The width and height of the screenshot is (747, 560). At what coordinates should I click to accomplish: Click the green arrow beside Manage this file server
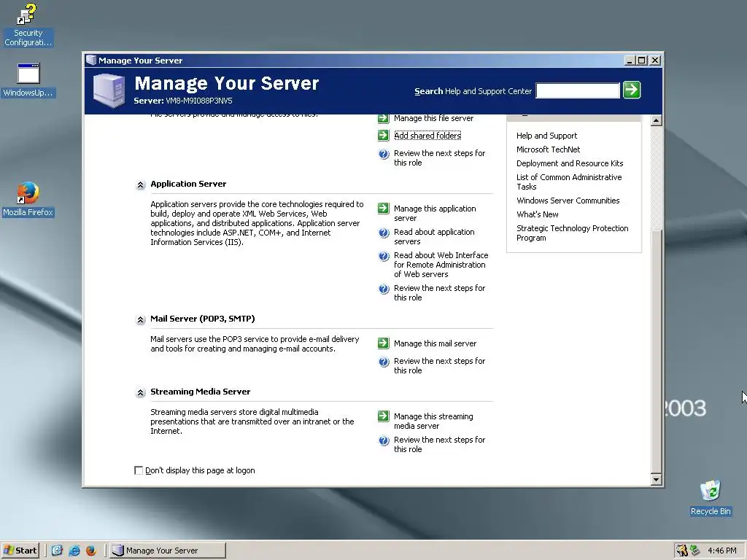(383, 118)
